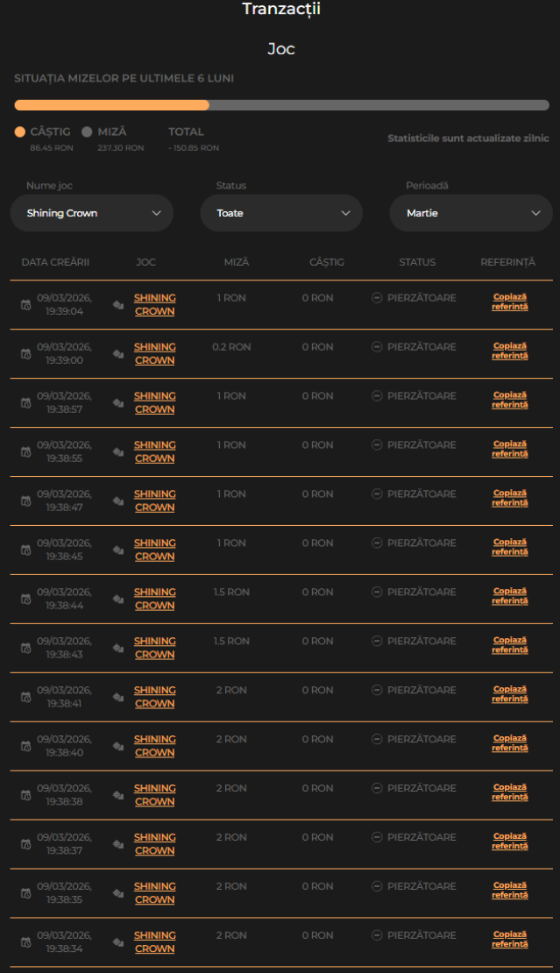Viewport: 560px width, 973px height.
Task: Click calendar icon in 19:38:45 row
Action: click(x=26, y=550)
